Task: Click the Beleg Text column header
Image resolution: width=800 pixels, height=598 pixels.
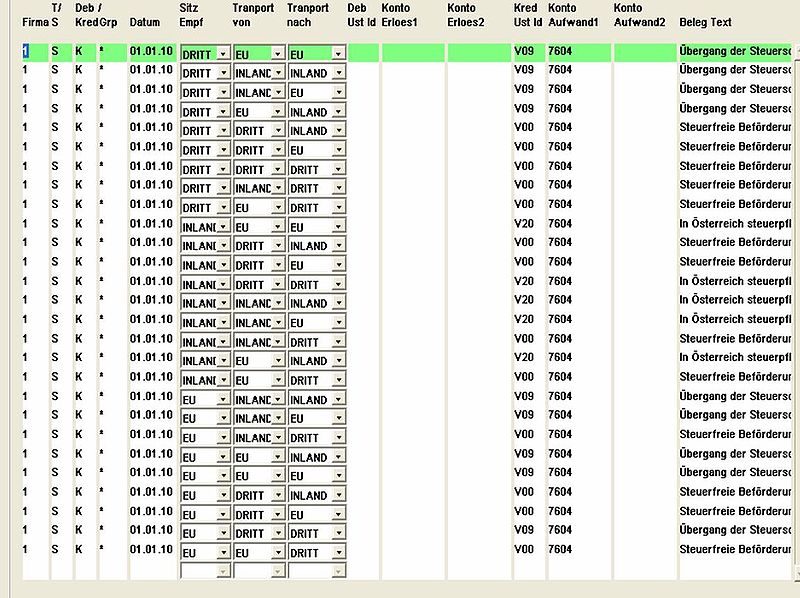Action: coord(706,22)
